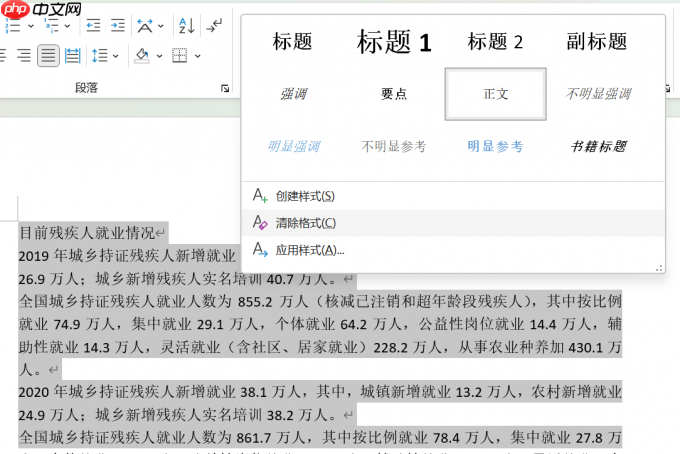Click the line starting 助性就业 14.3 万人
This screenshot has height=454, width=680.
pos(320,347)
